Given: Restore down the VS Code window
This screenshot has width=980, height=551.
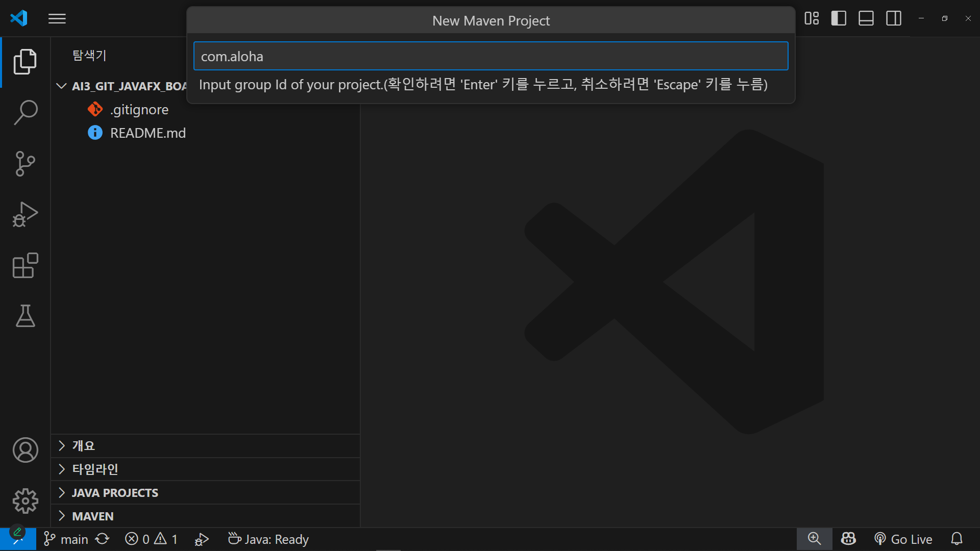Looking at the screenshot, I should pyautogui.click(x=945, y=18).
